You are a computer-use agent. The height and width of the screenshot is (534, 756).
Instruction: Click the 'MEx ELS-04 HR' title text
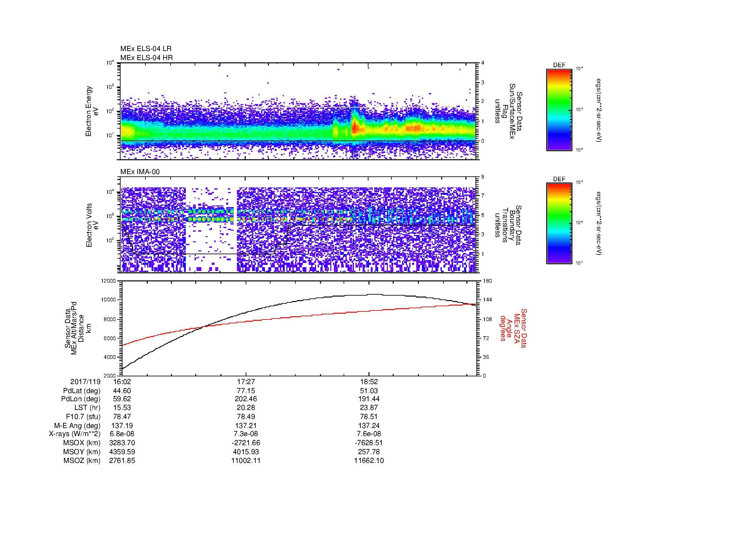(146, 58)
